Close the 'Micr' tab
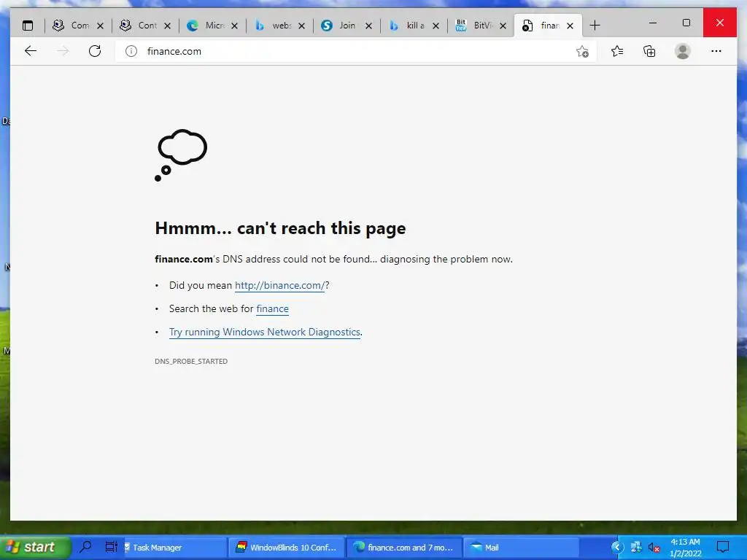The width and height of the screenshot is (747, 560). click(x=234, y=26)
